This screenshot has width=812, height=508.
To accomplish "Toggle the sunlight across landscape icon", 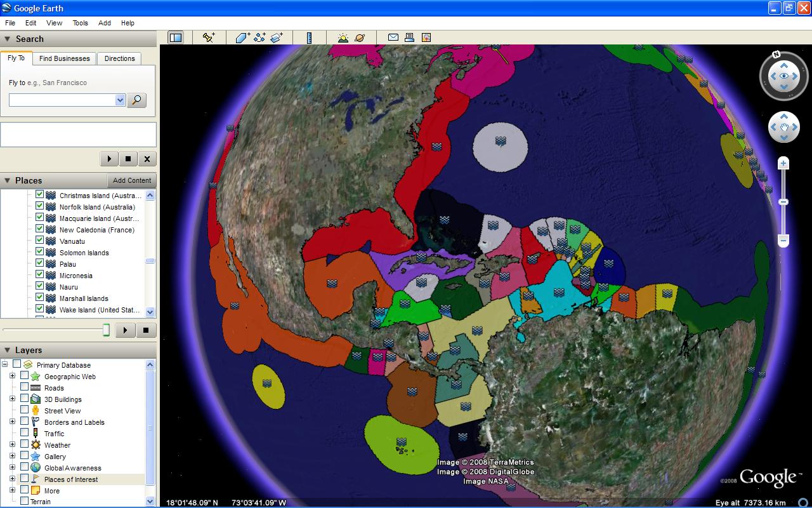I will tap(343, 38).
